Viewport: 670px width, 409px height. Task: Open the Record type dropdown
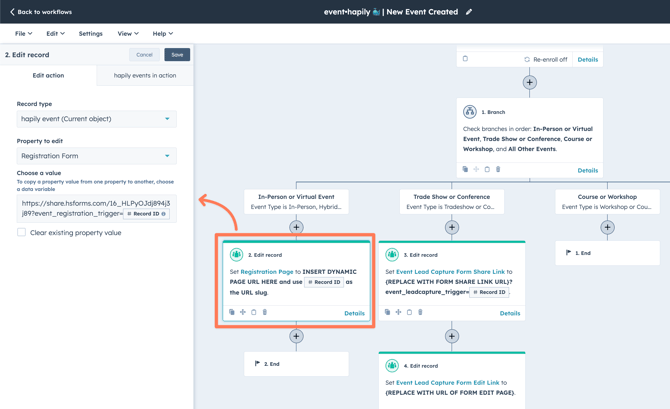click(x=96, y=119)
